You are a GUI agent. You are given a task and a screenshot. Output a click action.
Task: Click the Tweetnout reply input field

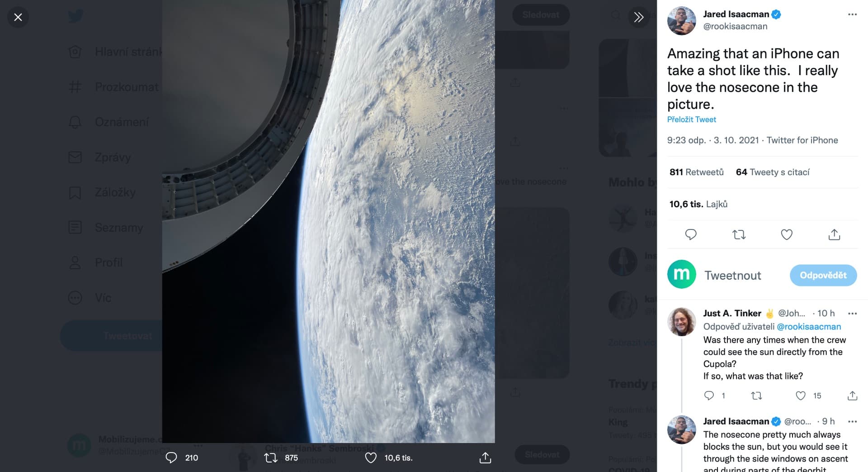741,275
